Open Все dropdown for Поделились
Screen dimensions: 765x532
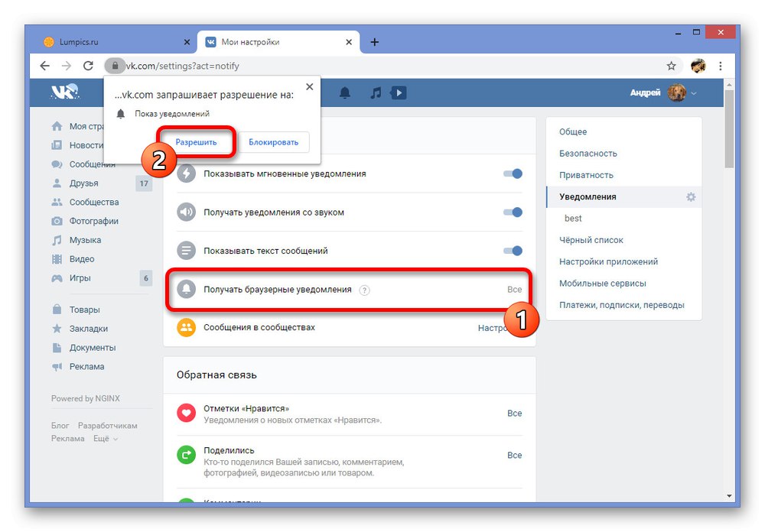click(514, 455)
